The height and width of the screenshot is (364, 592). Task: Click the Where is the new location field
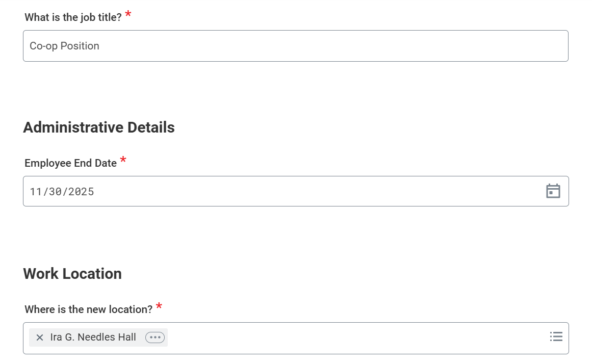306,337
